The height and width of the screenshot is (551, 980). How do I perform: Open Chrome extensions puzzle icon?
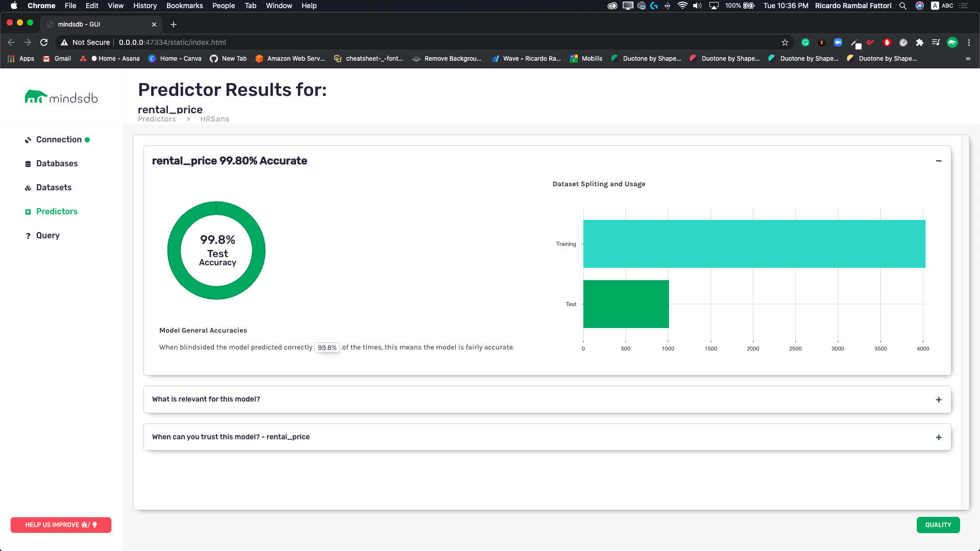[x=920, y=42]
